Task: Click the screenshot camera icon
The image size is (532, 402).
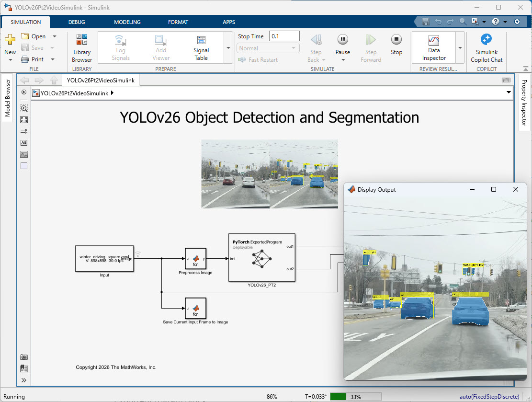Action: tap(24, 357)
